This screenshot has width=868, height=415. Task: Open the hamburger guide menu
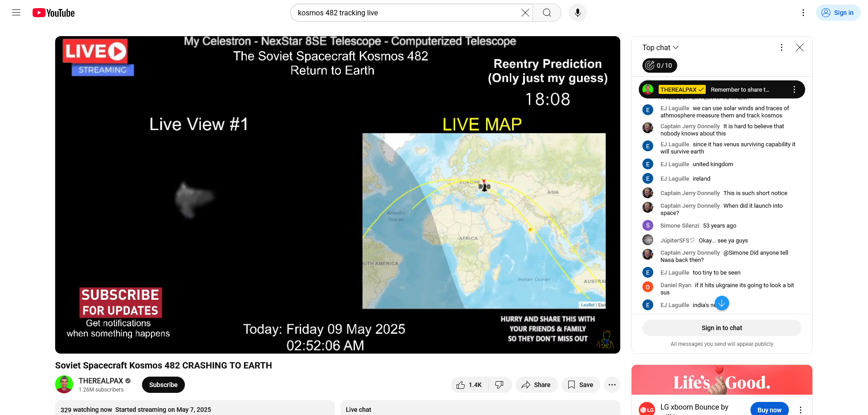(x=16, y=13)
